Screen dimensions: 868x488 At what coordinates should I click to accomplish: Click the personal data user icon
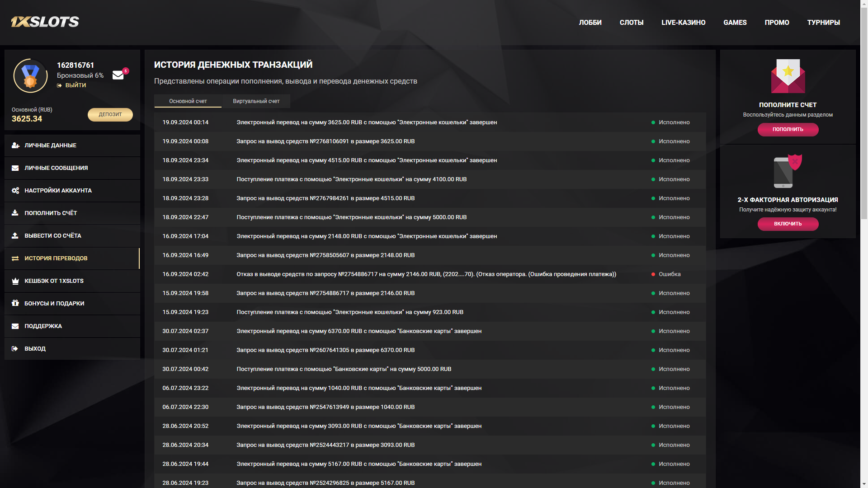click(15, 145)
